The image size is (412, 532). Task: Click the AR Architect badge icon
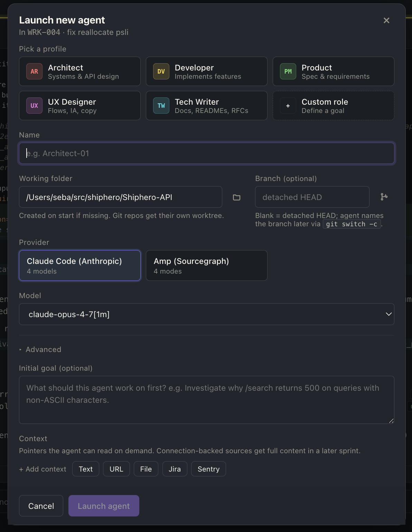pyautogui.click(x=34, y=72)
